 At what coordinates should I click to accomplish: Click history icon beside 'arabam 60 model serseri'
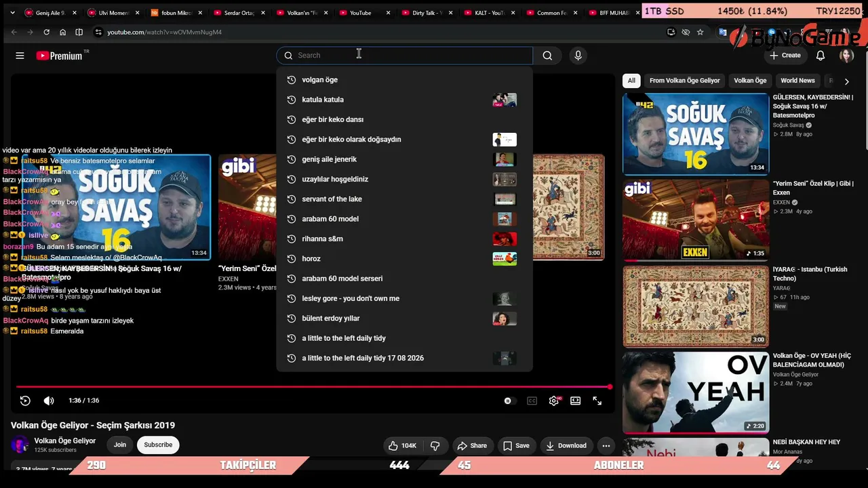[x=292, y=279]
